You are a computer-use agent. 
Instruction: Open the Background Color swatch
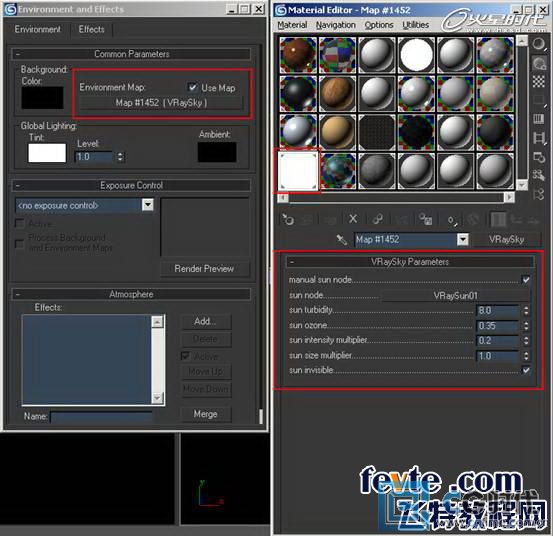[42, 98]
